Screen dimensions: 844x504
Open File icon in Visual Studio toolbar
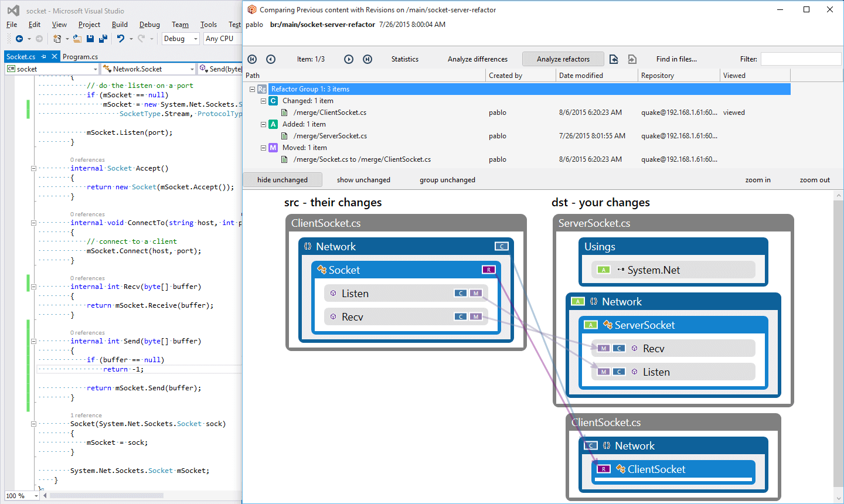[x=77, y=39]
